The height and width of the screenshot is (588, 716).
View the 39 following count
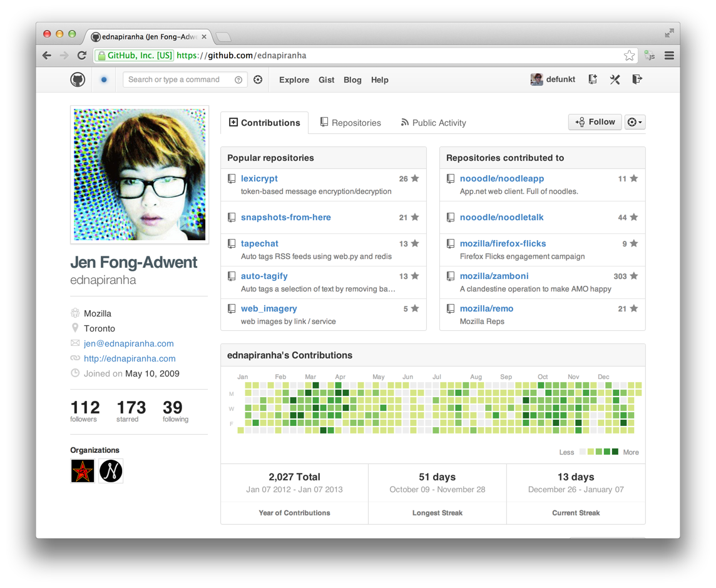[175, 411]
